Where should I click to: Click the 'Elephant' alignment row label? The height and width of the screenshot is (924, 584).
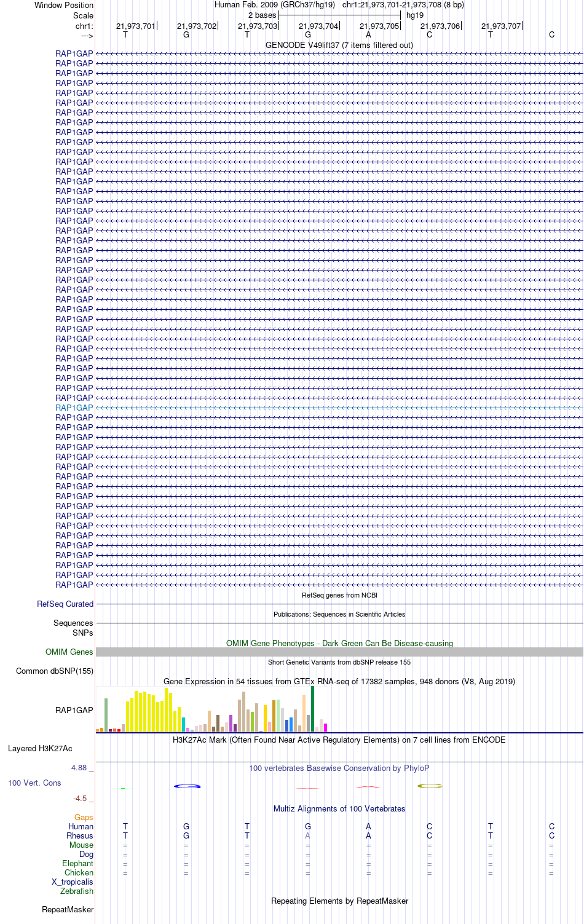pyautogui.click(x=77, y=864)
